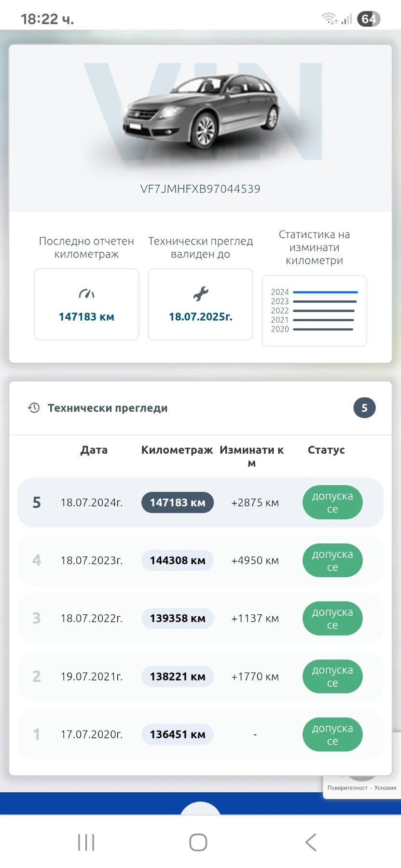Open the recent apps icon
The width and height of the screenshot is (401, 868).
click(86, 842)
